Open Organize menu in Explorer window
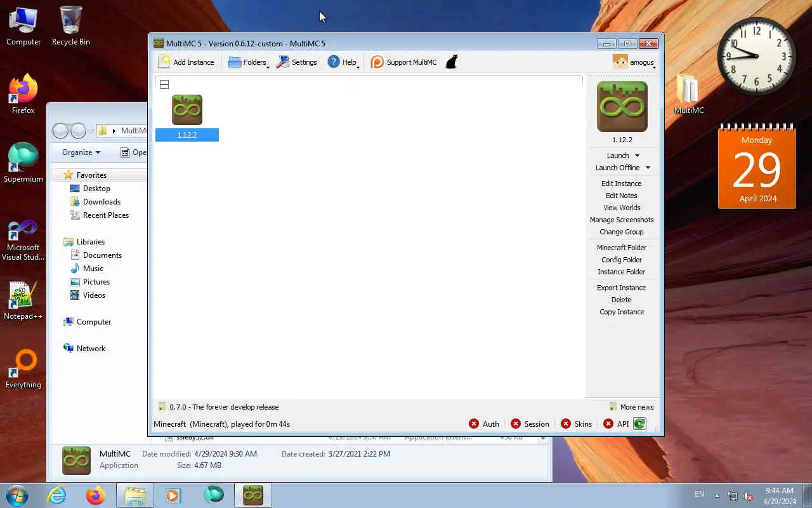This screenshot has width=812, height=508. click(81, 152)
